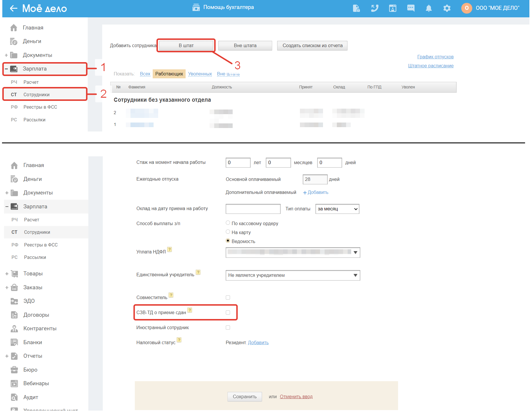Click the Товары cart icon in the sidebar
Image resolution: width=532 pixels, height=419 pixels.
[x=14, y=274]
